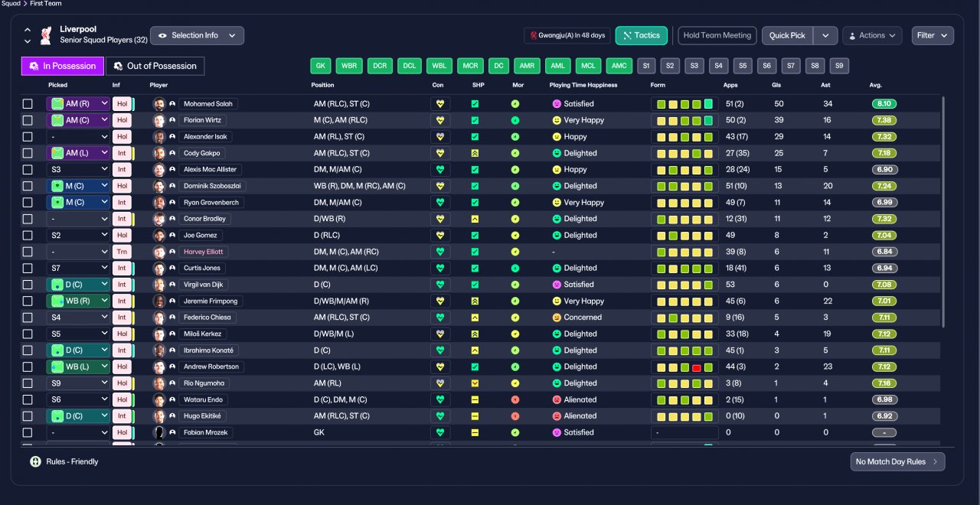The width and height of the screenshot is (980, 505).
Task: Click Mohamed Salah's condition heart icon
Action: 440,104
